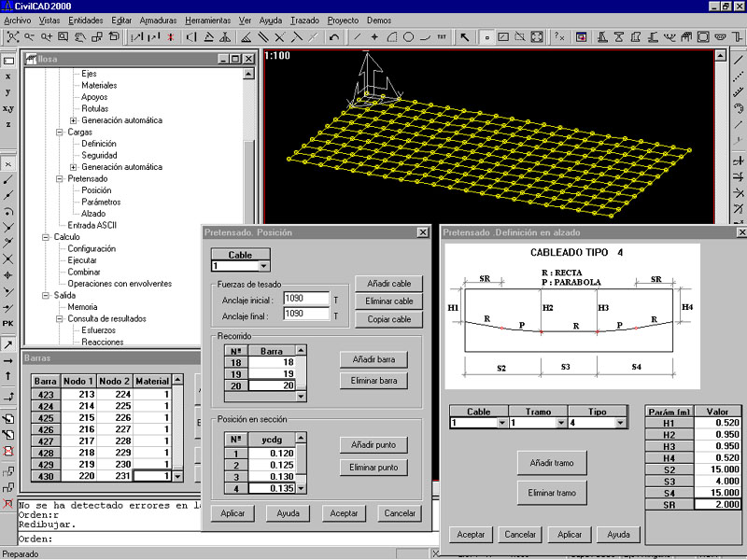
Task: Open the Cable dropdown in Posición dialog
Action: (263, 266)
